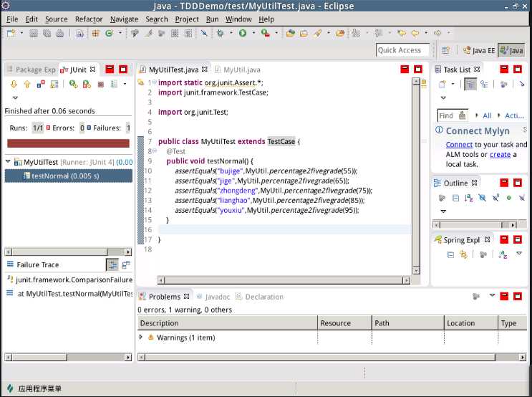Open the Refactor menu
Viewport: 532px width, 397px height.
coord(89,19)
